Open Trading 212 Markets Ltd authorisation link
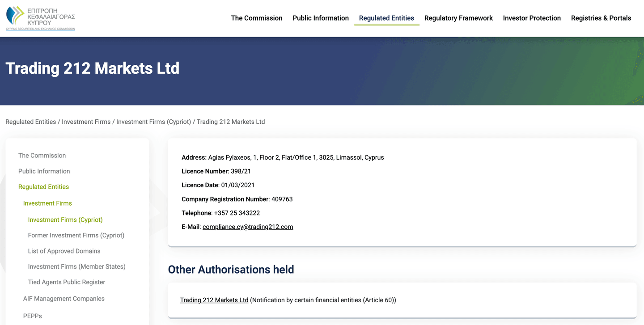Screen dimensions: 644x325 (214, 300)
